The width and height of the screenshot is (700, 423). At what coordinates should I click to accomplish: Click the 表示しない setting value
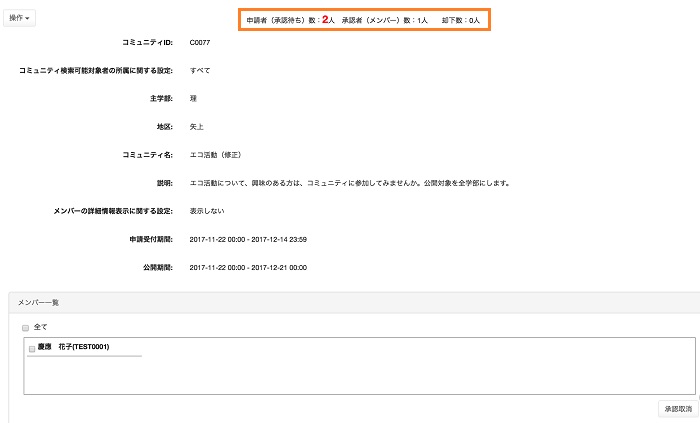click(206, 212)
